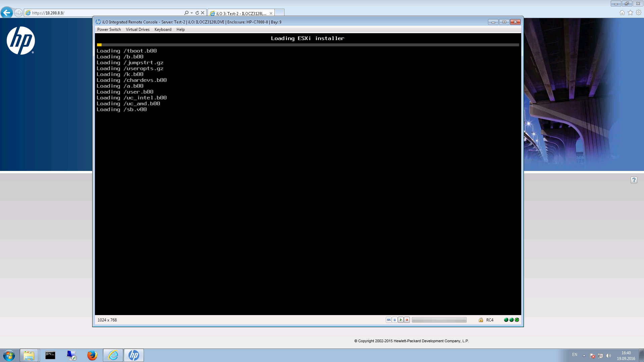Switch to Internet Explorer taskbar icon

click(113, 355)
